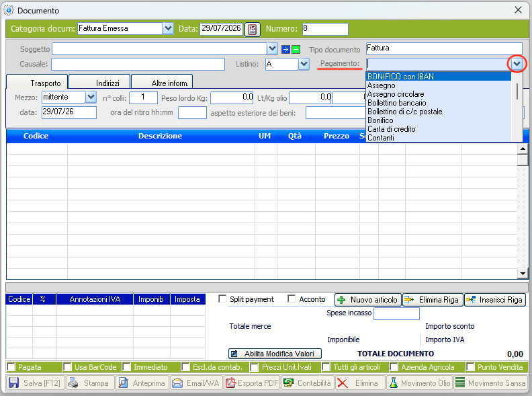Image resolution: width=532 pixels, height=396 pixels.
Task: Select Bollettino di c/c postale
Action: tap(438, 112)
